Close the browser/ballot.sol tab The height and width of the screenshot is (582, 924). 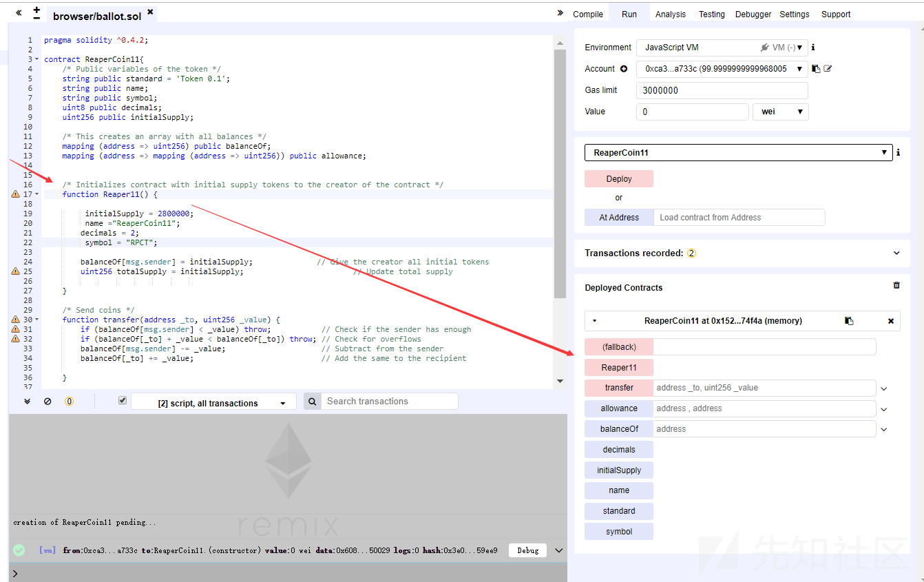pos(150,12)
